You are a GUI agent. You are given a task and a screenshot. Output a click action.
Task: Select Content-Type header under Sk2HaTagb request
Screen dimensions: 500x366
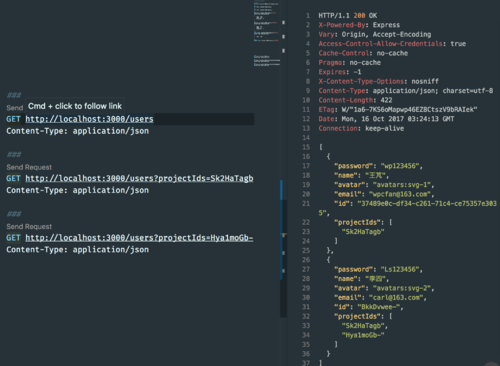click(78, 190)
